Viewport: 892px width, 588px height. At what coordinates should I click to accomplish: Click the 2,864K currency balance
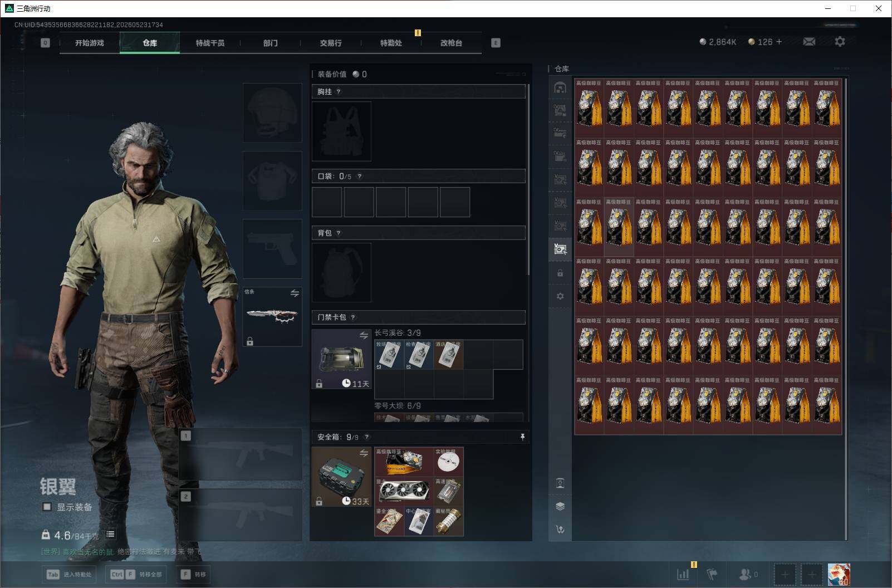[x=718, y=42]
